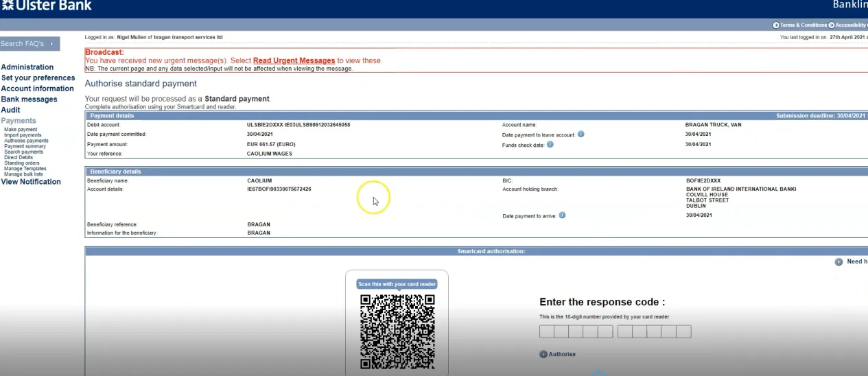Click Import payments link
The width and height of the screenshot is (868, 376).
(23, 135)
